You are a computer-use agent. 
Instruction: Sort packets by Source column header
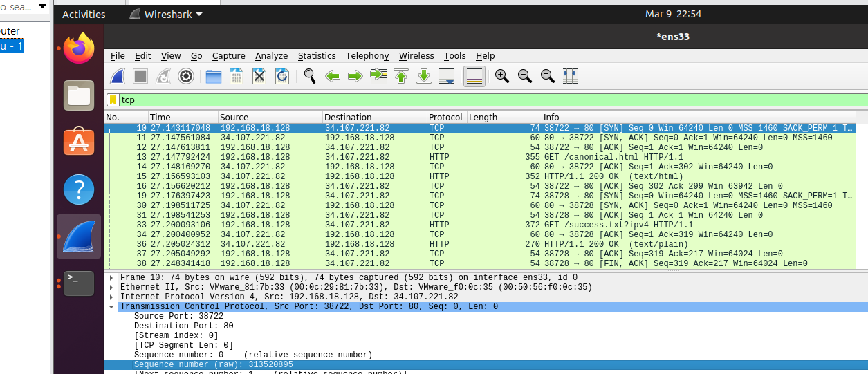pyautogui.click(x=270, y=117)
